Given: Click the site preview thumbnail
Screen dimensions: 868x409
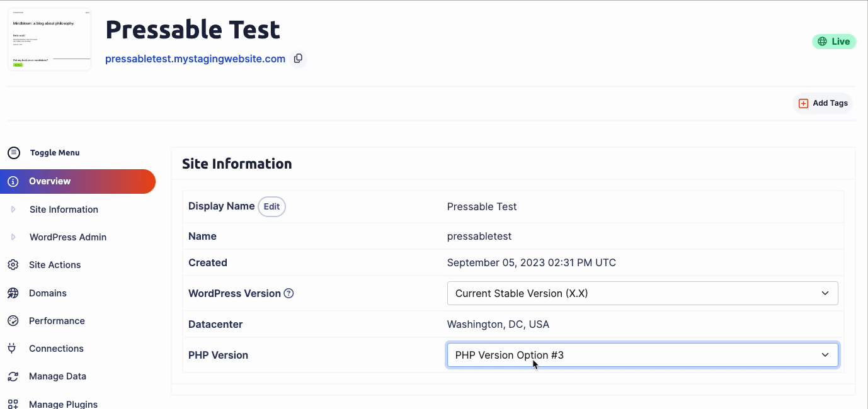Looking at the screenshot, I should [x=49, y=39].
